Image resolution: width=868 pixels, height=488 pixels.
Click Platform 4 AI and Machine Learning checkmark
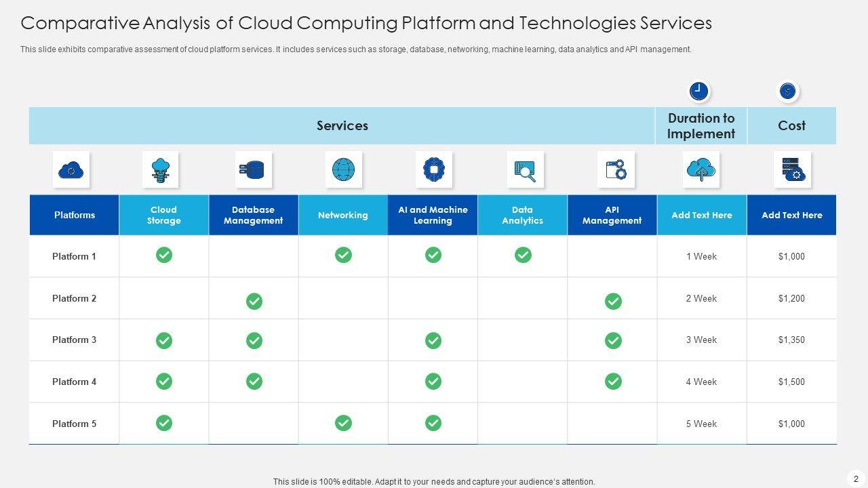(433, 382)
